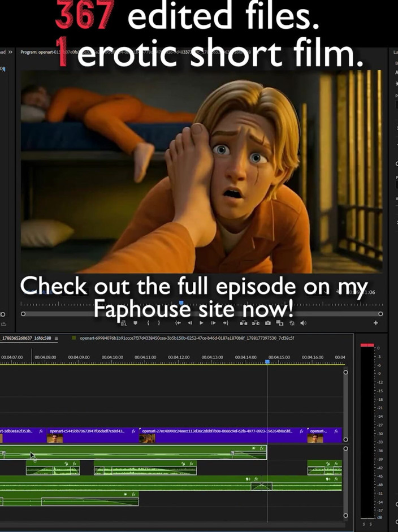Select the audio clip under the openart-c5445bb clip
The image size is (398, 532).
(53, 468)
